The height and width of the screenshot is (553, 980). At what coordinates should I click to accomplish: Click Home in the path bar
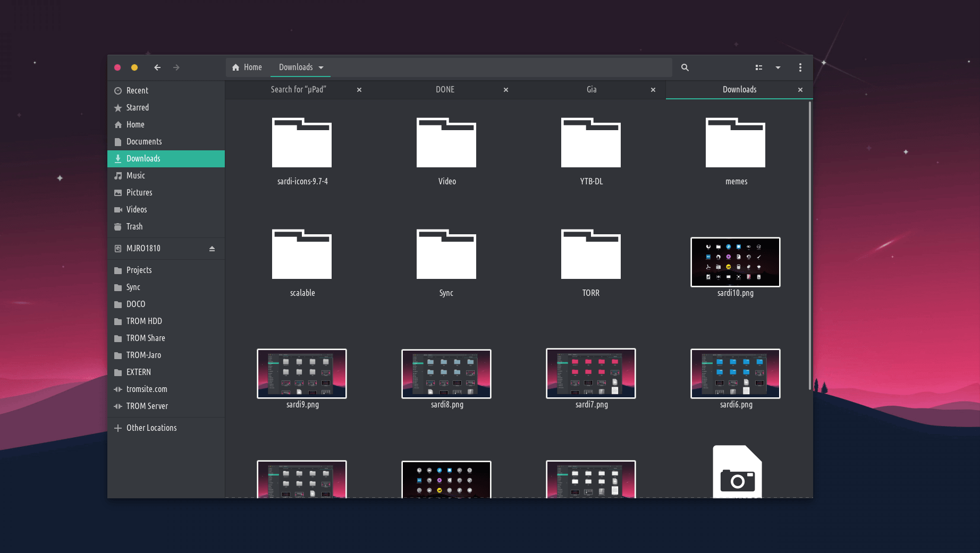click(x=247, y=67)
